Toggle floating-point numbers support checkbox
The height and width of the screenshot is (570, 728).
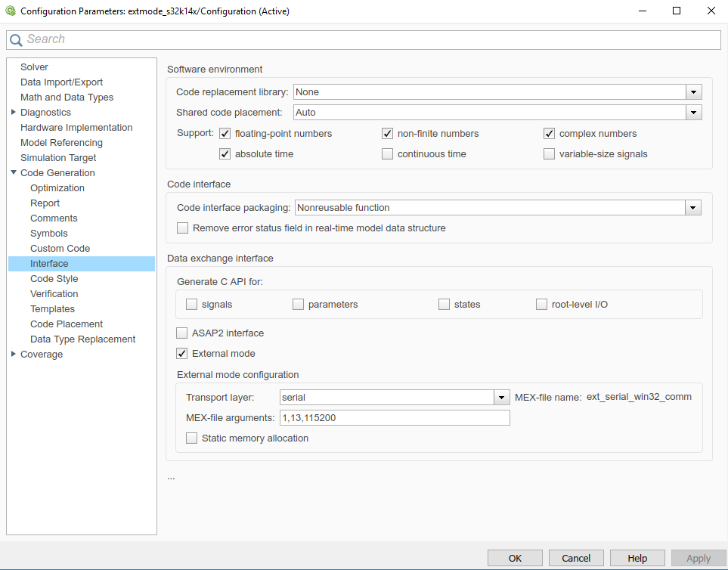[225, 134]
